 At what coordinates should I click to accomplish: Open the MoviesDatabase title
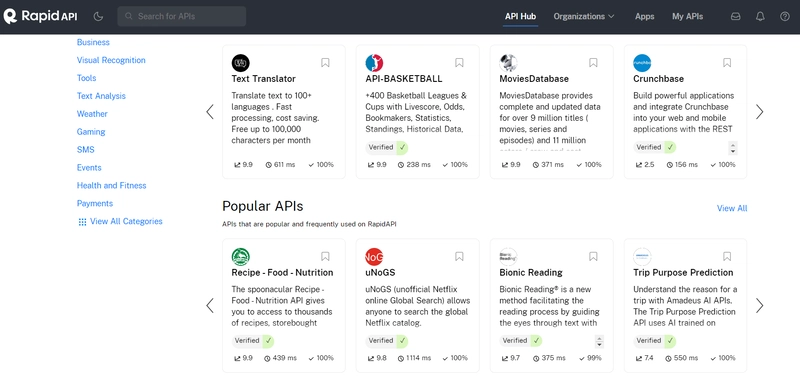pos(534,79)
